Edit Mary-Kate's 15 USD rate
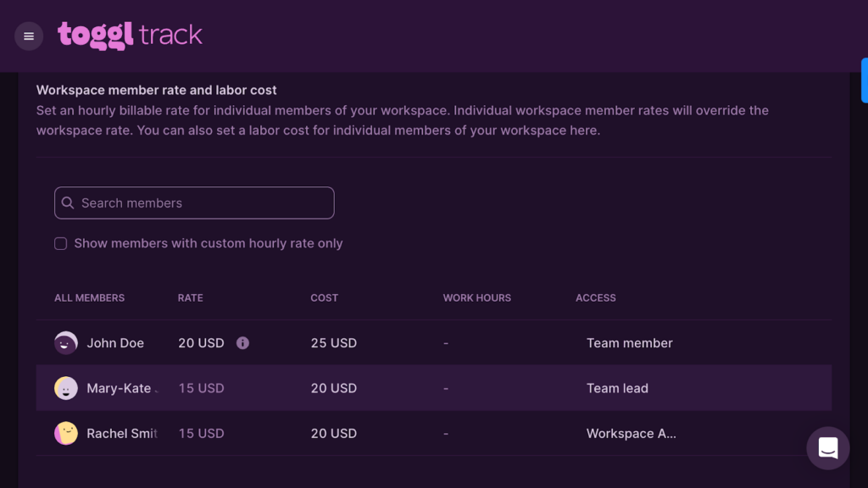This screenshot has height=488, width=868. click(201, 388)
